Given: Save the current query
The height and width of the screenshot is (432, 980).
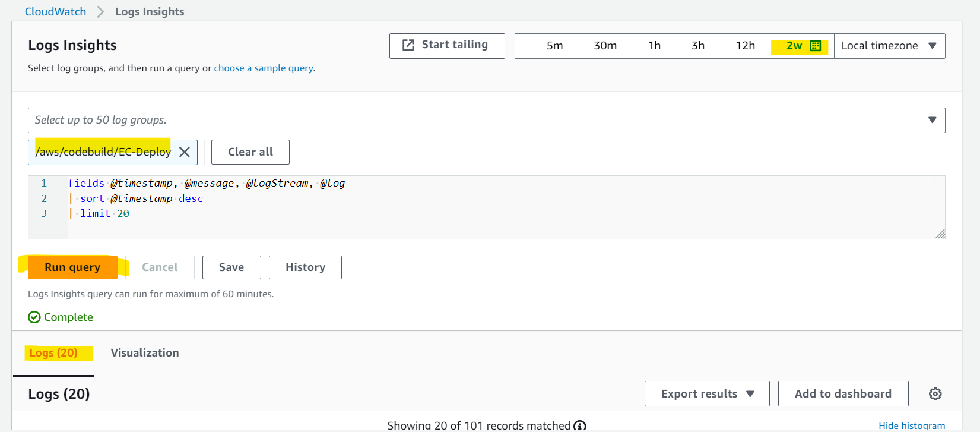Looking at the screenshot, I should coord(231,267).
